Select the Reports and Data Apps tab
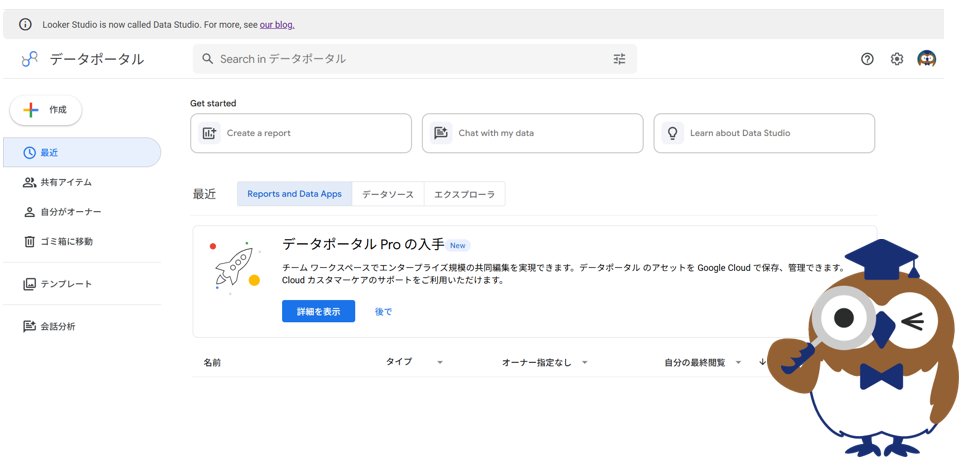This screenshot has width=963, height=471. pyautogui.click(x=294, y=194)
